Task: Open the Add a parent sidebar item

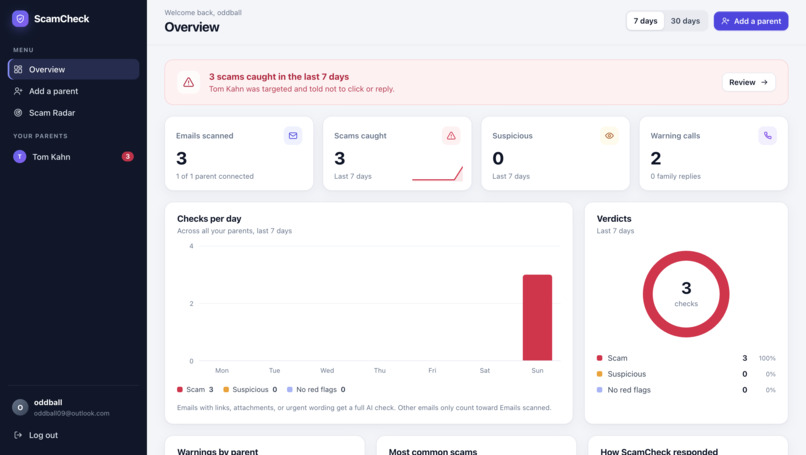Action: [74, 91]
